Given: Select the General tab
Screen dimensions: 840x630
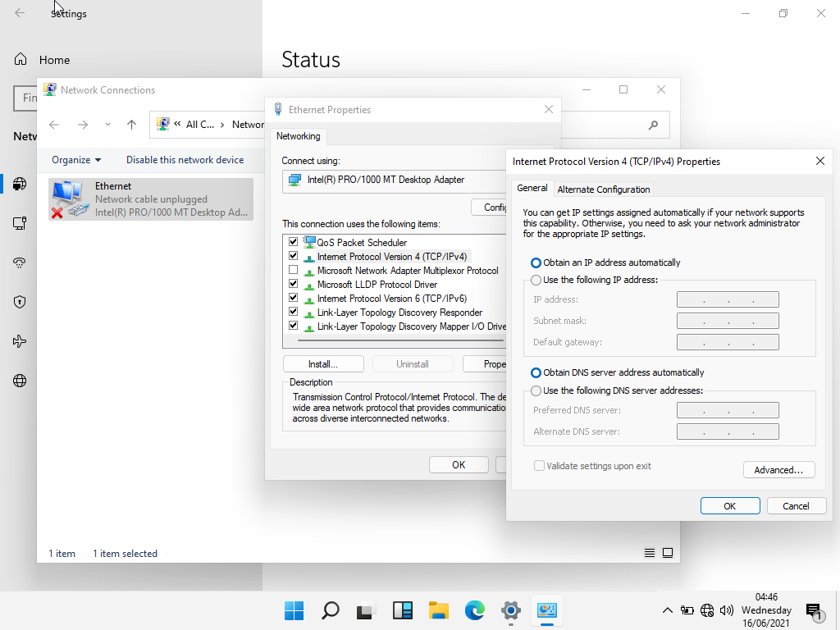Looking at the screenshot, I should (x=532, y=188).
